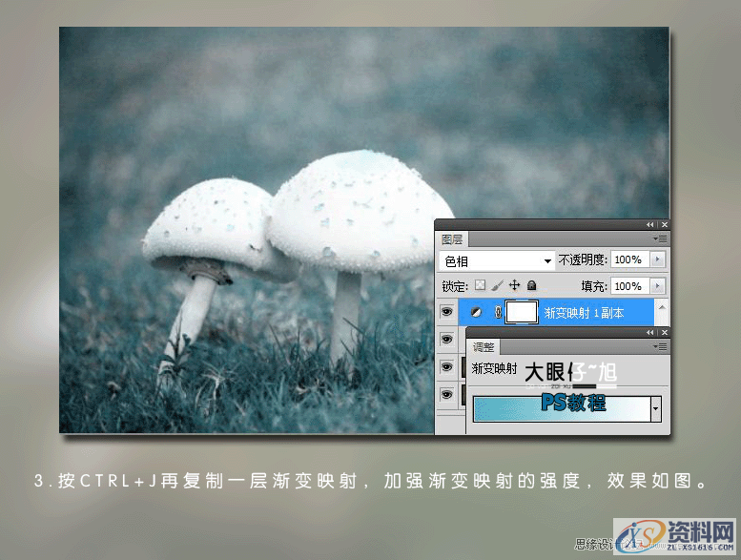741x560 pixels.
Task: Toggle lock all padlock icon
Action: point(531,285)
